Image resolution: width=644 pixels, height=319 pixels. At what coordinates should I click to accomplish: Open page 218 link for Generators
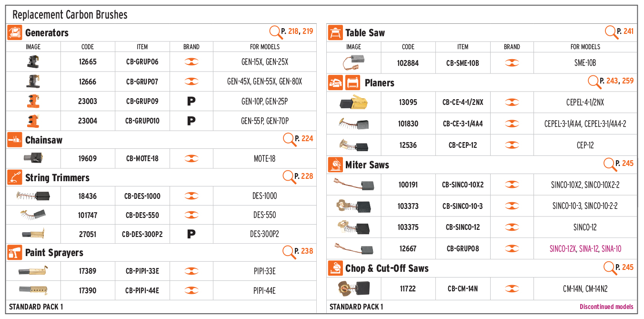(x=293, y=31)
